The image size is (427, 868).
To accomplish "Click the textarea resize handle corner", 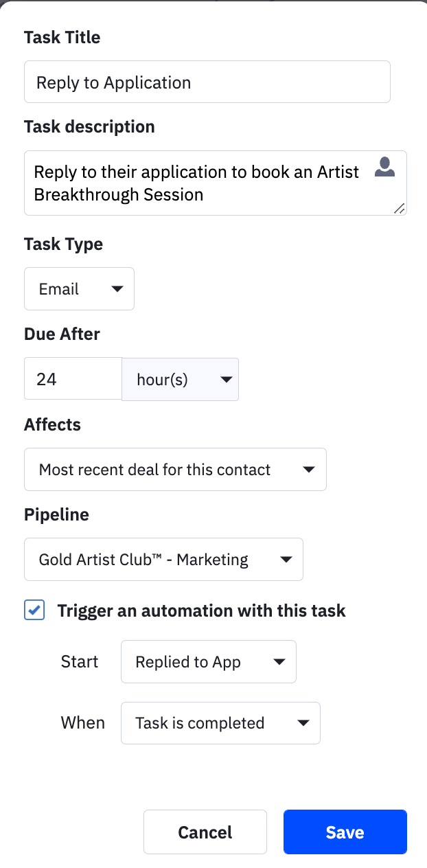I will pos(400,208).
